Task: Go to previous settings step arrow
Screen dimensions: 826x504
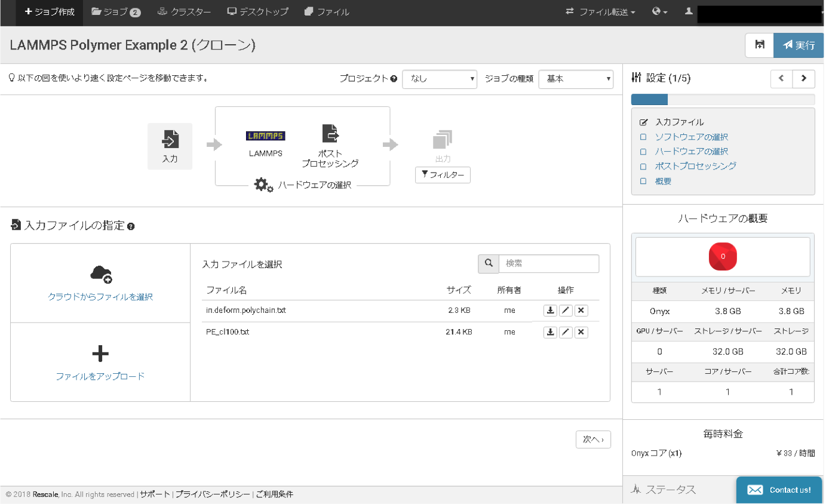Action: pyautogui.click(x=782, y=79)
